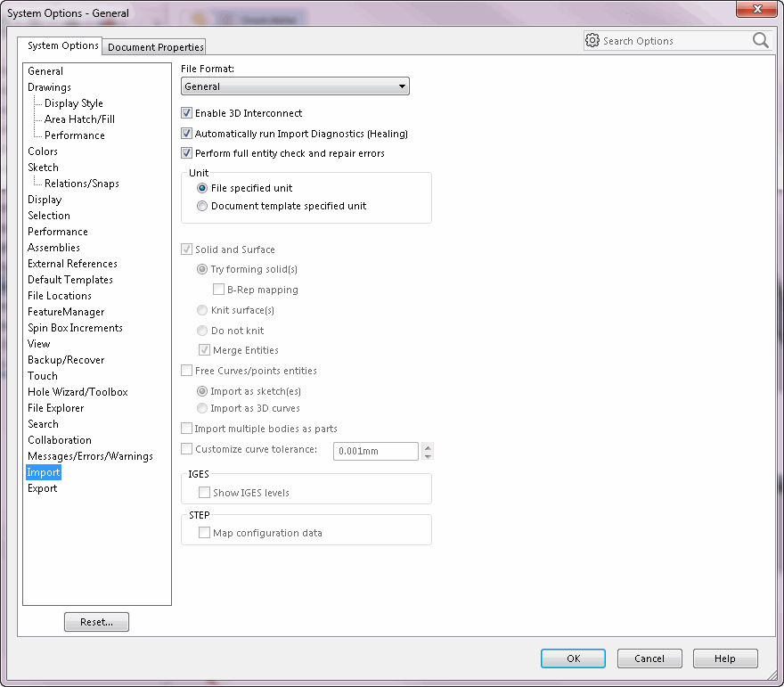The height and width of the screenshot is (687, 784).
Task: Open Help for this dialog
Action: click(724, 658)
